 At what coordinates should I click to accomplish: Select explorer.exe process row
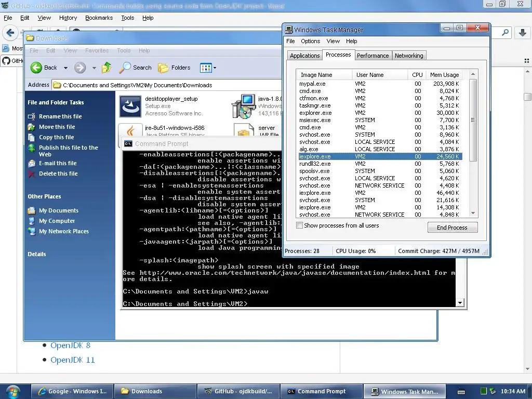[x=379, y=113]
